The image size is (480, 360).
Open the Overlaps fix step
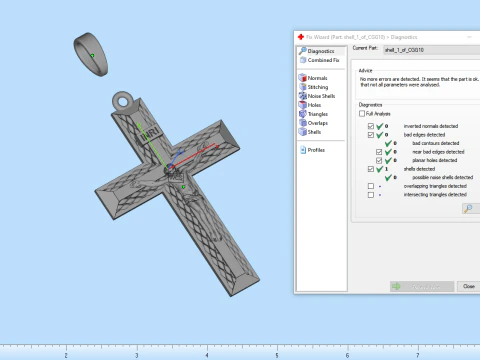pos(317,123)
